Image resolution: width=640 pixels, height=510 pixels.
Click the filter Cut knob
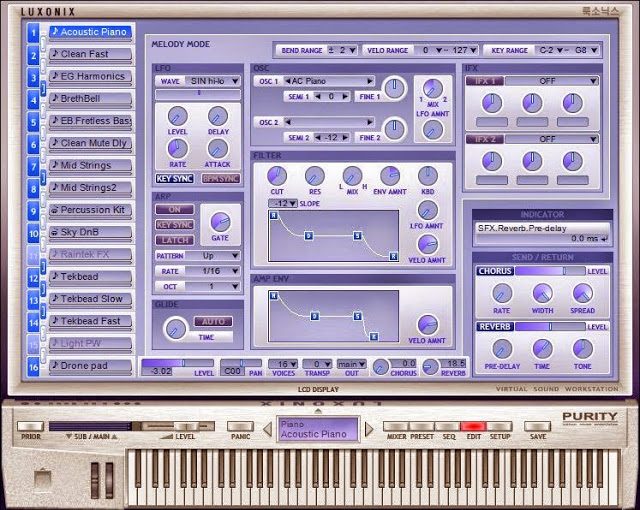(x=277, y=176)
